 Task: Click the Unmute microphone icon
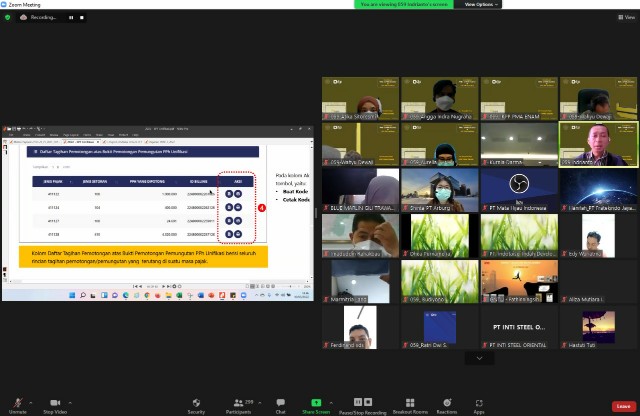pos(17,402)
